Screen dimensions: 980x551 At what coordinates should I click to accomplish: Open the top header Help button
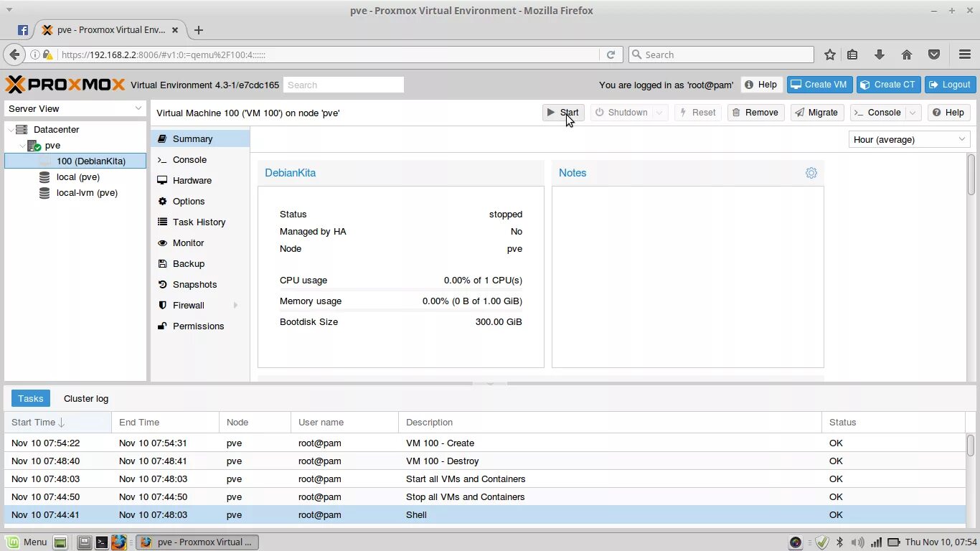coord(760,85)
